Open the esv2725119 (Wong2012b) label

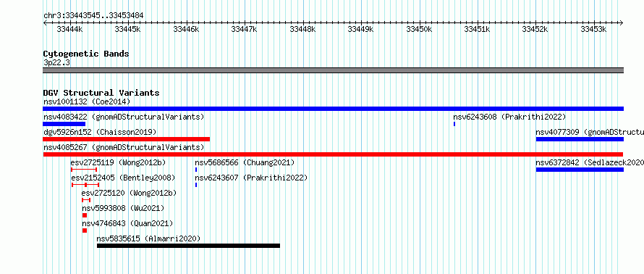(118, 162)
